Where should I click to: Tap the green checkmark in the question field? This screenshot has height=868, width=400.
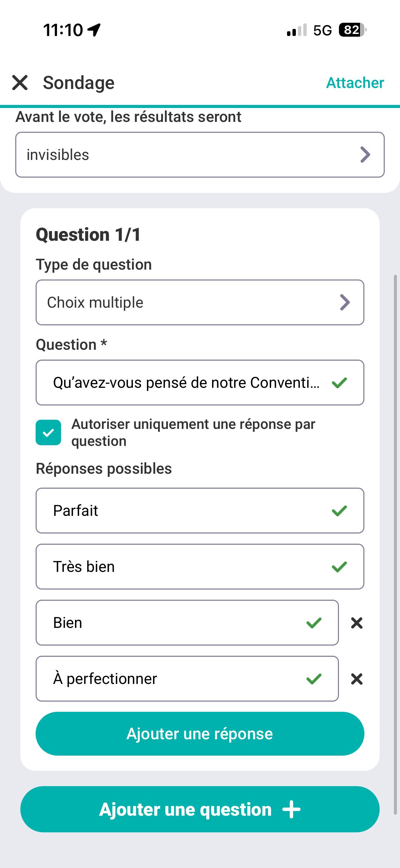pyautogui.click(x=339, y=383)
